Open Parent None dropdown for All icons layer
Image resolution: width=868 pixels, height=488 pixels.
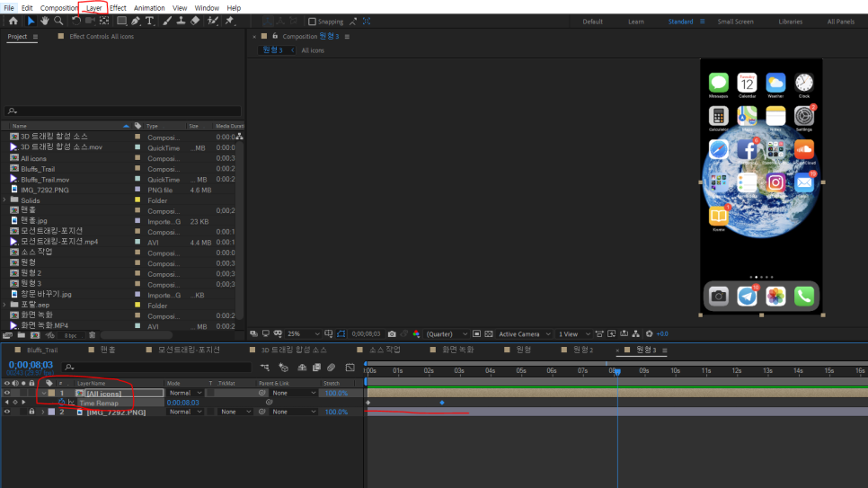click(x=294, y=394)
